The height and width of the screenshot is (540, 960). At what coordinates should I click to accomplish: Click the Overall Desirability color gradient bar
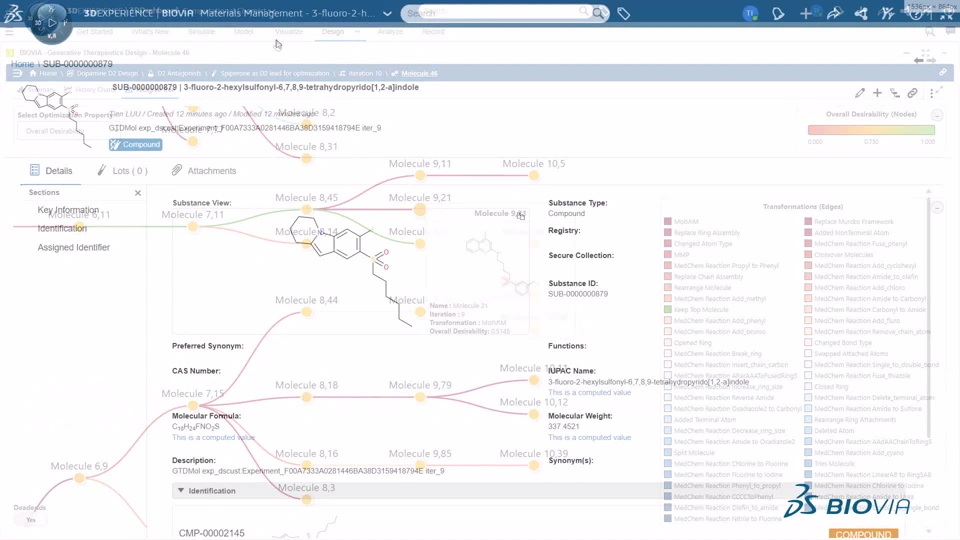coord(871,130)
